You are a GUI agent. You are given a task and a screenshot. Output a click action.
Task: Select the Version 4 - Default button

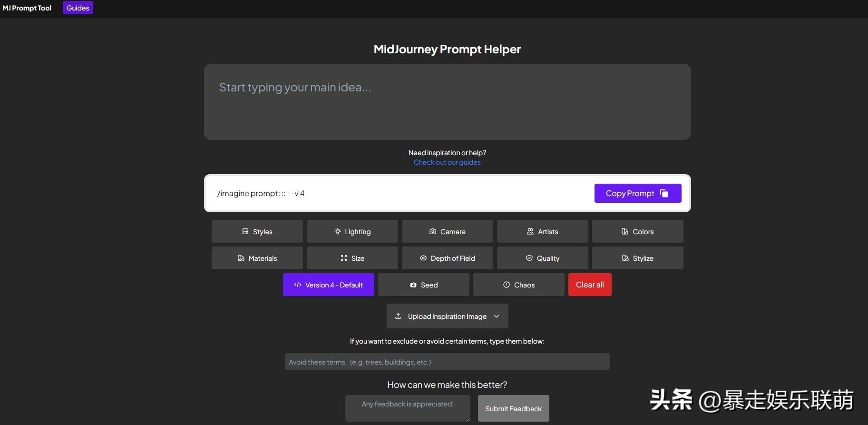point(329,285)
